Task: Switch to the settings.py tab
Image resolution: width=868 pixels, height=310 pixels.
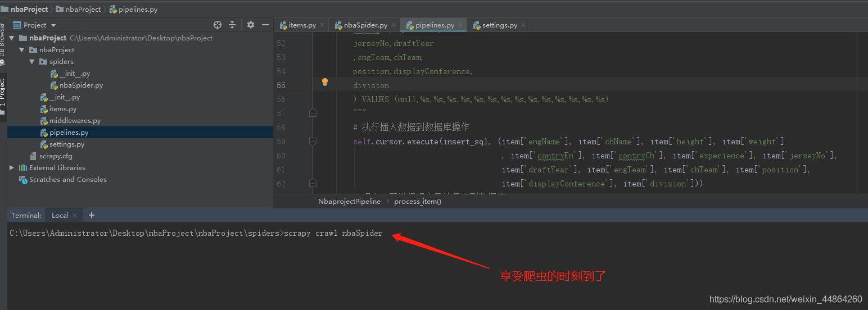Action: [x=495, y=25]
